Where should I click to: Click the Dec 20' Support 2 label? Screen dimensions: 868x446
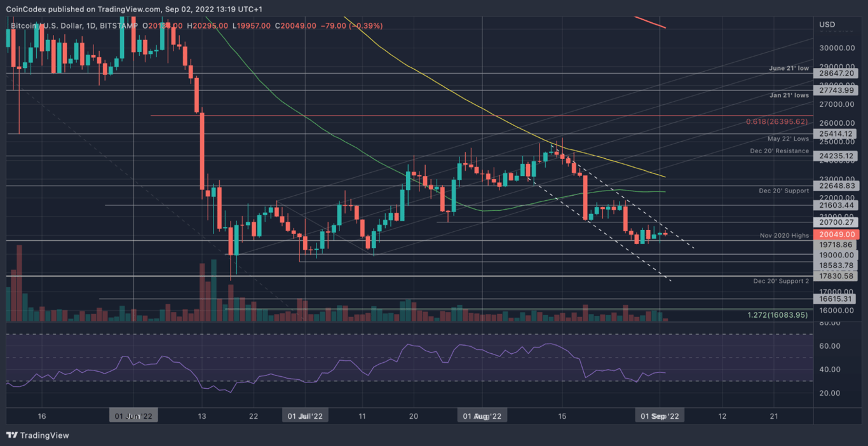coord(782,281)
